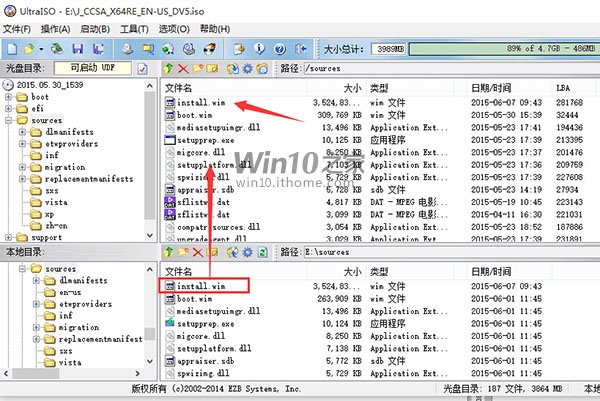Open the 文件(F) menu

18,29
